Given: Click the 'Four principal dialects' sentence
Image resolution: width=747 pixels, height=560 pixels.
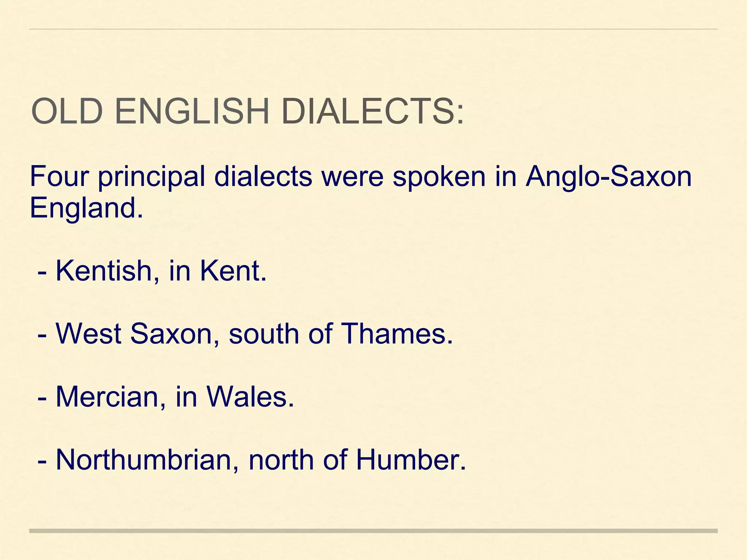Looking at the screenshot, I should (360, 192).
